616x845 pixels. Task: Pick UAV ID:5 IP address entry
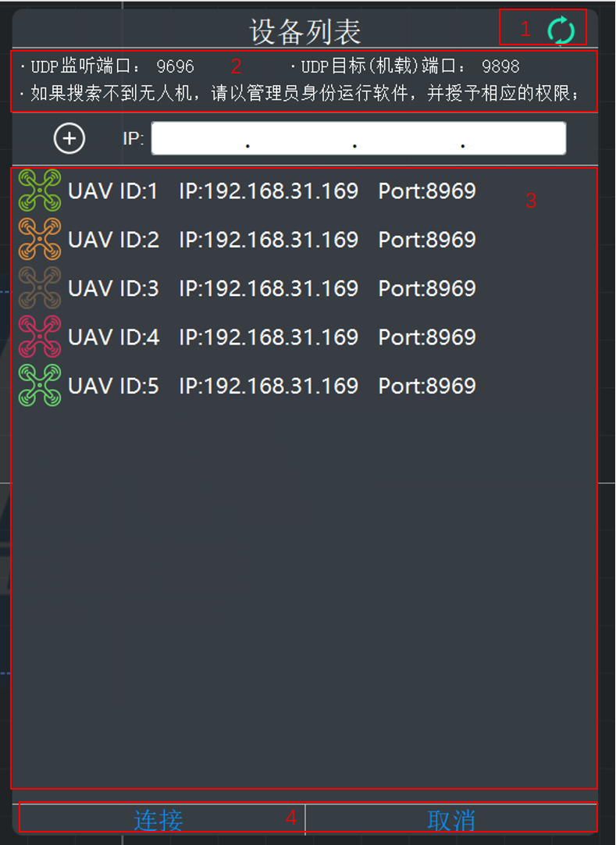pyautogui.click(x=269, y=385)
